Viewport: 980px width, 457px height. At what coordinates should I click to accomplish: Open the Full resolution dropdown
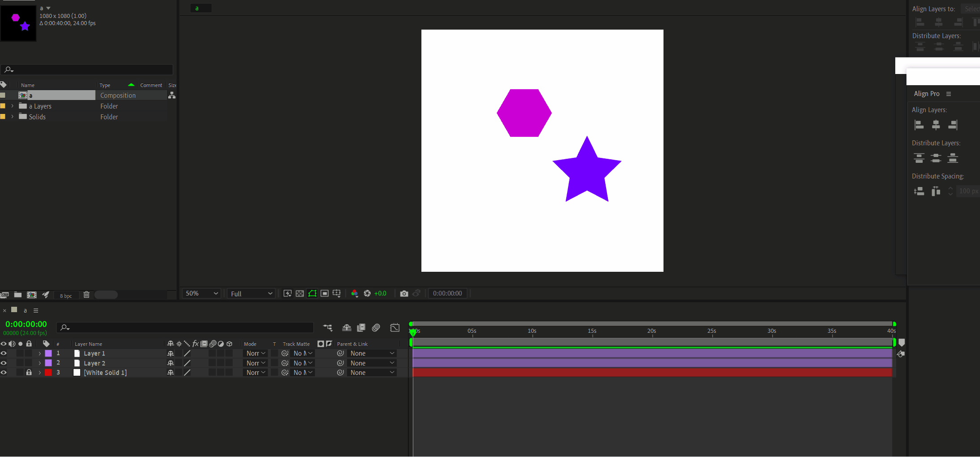click(x=251, y=293)
